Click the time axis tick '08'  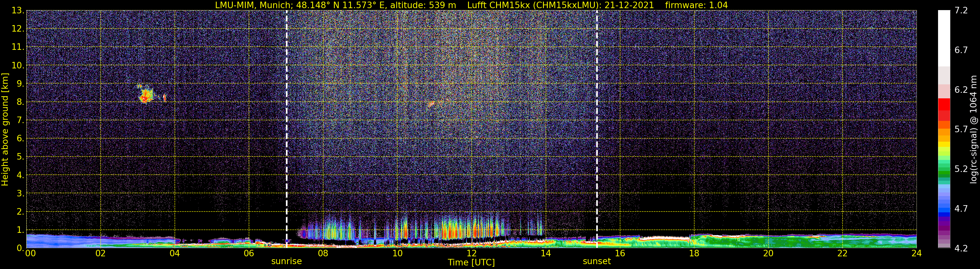point(323,254)
